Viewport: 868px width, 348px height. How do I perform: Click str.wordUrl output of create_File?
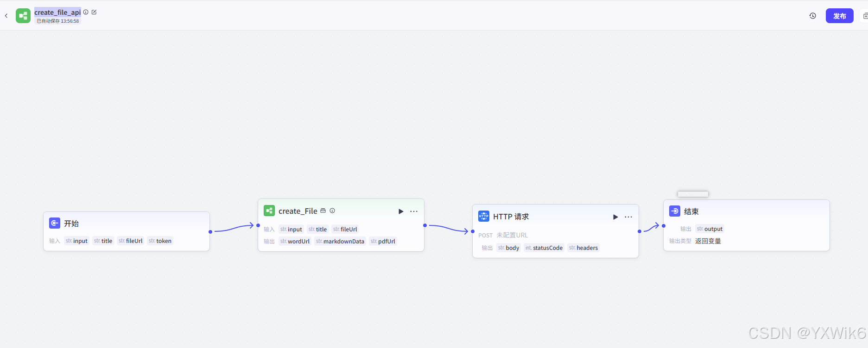click(295, 241)
